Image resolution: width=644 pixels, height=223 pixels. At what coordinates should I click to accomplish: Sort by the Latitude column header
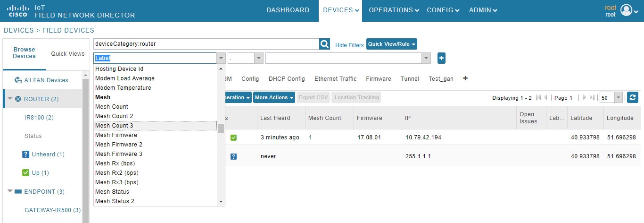pos(585,118)
